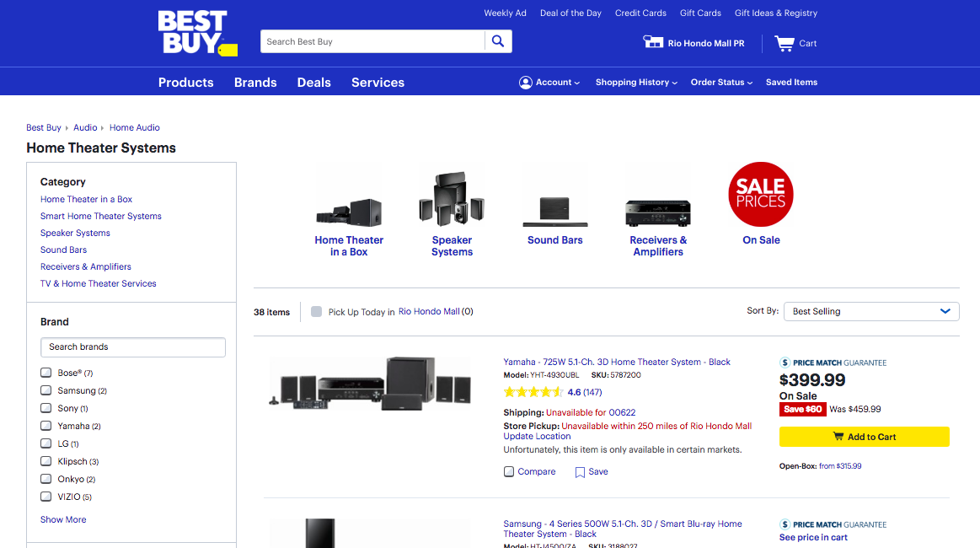Open the shopping cart icon
Image resolution: width=980 pixels, height=548 pixels.
coord(785,43)
